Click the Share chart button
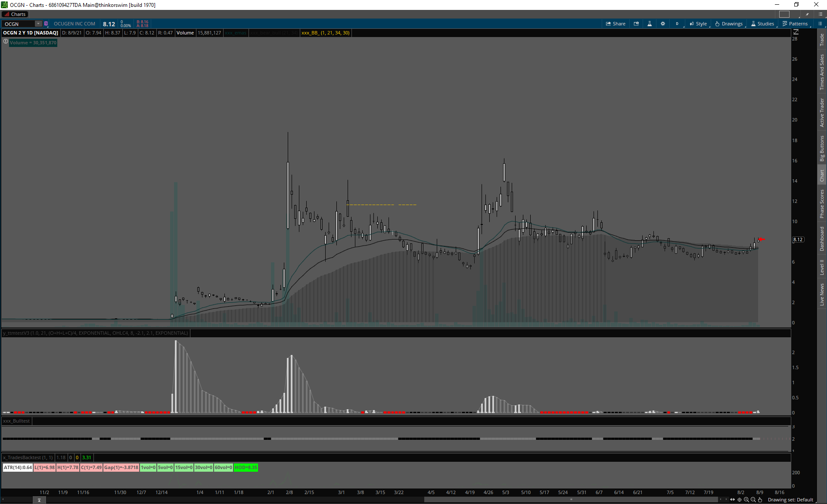The height and width of the screenshot is (504, 827). tap(616, 24)
